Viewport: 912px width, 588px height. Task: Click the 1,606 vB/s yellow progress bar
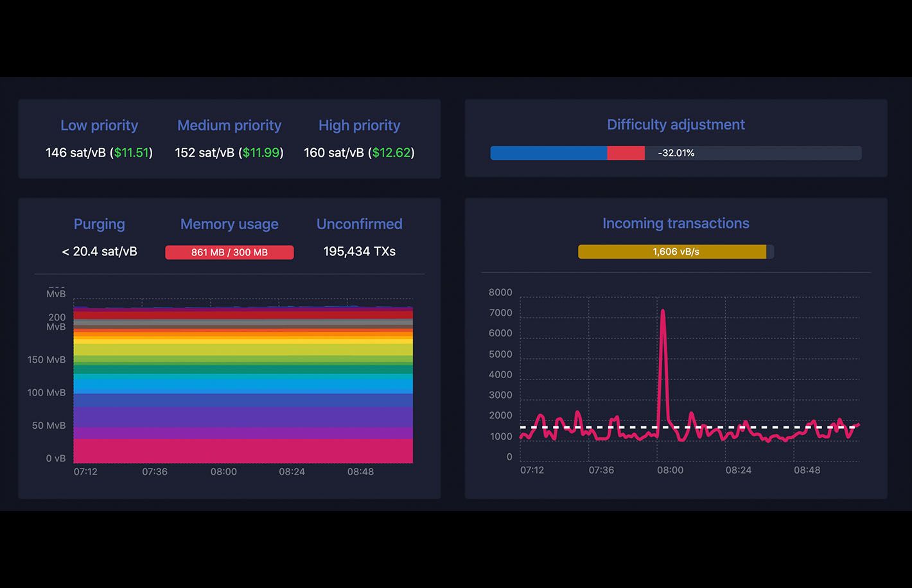[x=672, y=252]
